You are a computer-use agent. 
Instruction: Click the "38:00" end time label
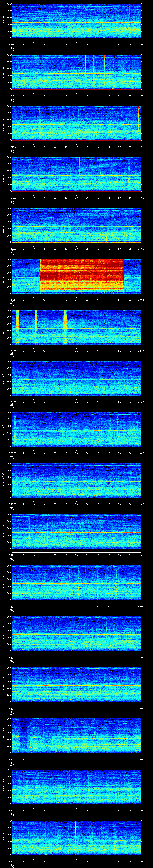coord(141,351)
